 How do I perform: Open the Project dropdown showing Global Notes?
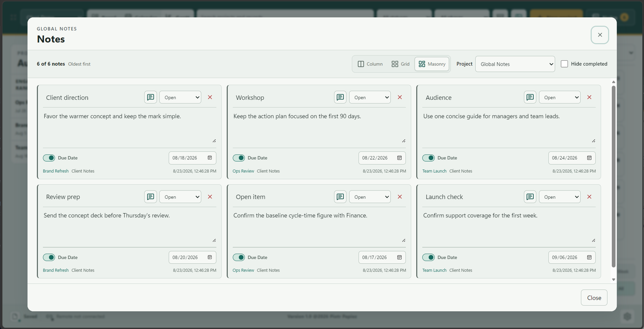pyautogui.click(x=515, y=64)
